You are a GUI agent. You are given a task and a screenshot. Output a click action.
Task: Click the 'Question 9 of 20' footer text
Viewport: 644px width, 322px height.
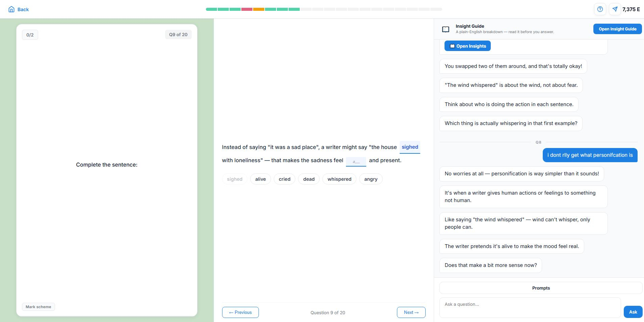coord(328,313)
